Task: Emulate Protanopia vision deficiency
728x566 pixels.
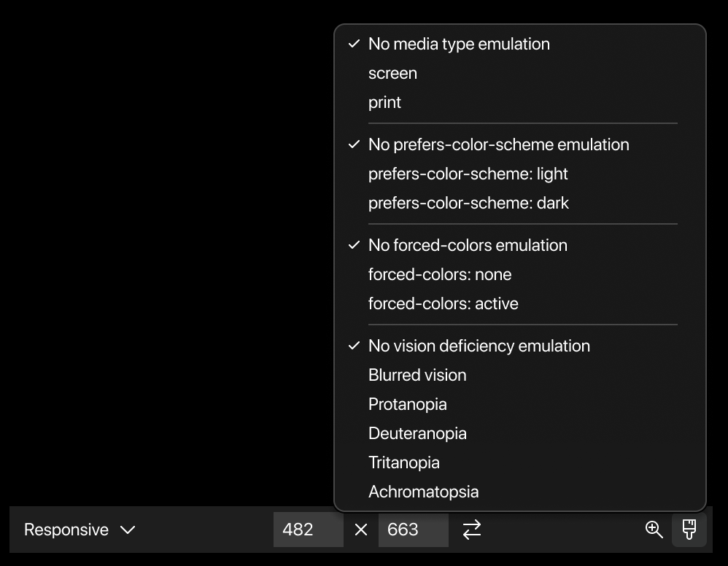Action: pos(520,404)
